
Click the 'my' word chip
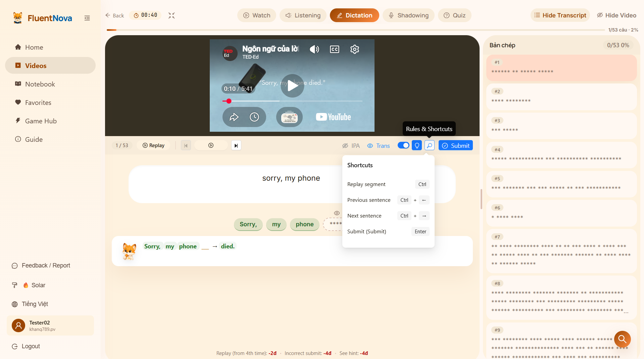[276, 224]
